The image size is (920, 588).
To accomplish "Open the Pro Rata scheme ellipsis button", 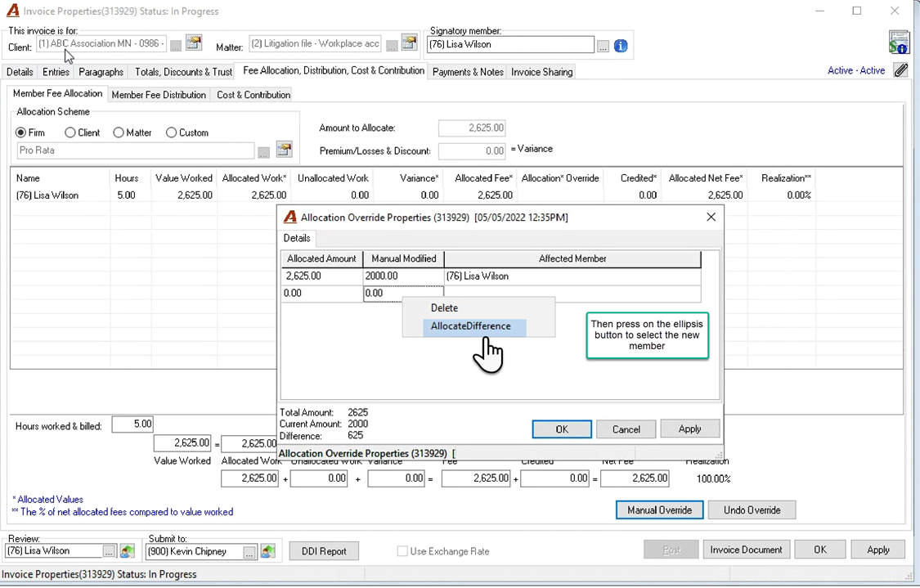I will 263,152.
